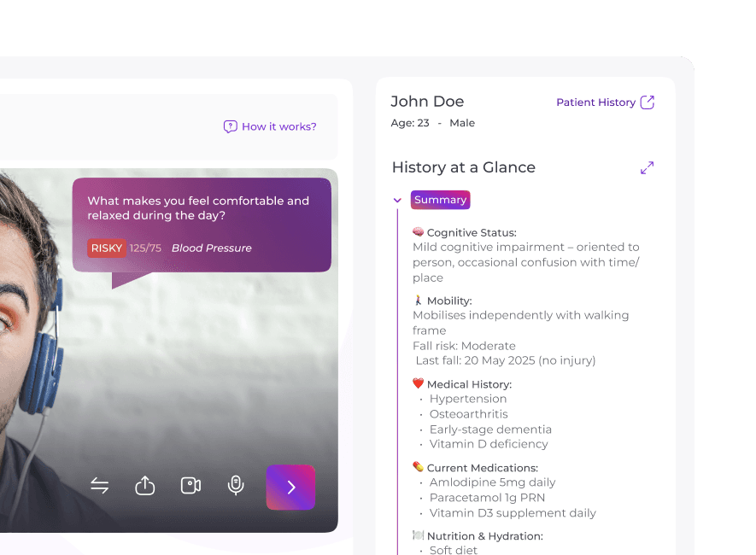Click the Age: 23 text
Screen dimensions: 756x555
point(410,123)
